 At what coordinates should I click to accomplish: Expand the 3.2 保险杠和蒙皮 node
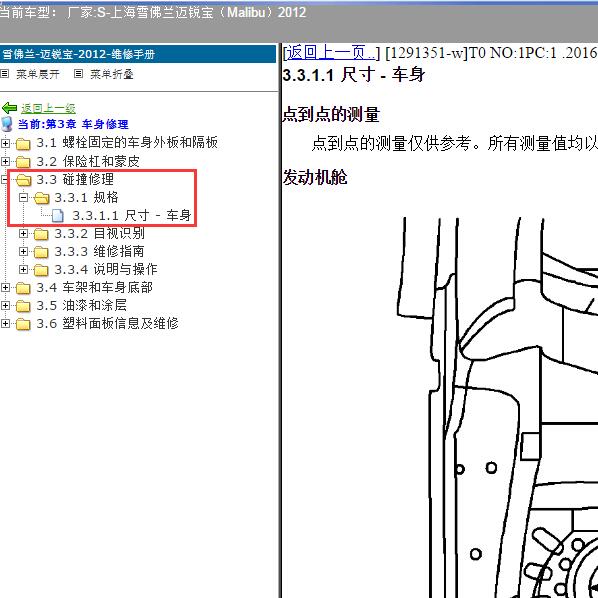[x=5, y=162]
